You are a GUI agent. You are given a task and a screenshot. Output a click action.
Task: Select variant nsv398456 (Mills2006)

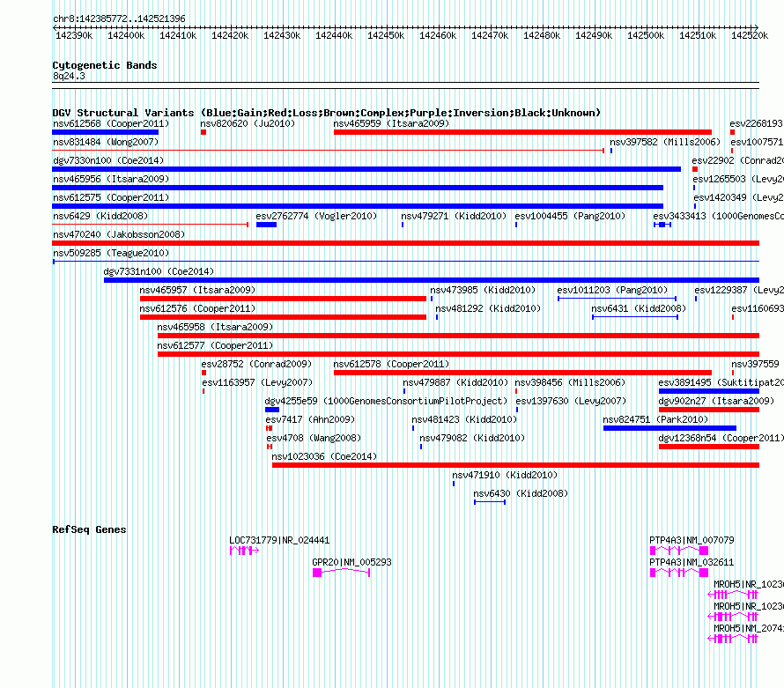tap(570, 382)
